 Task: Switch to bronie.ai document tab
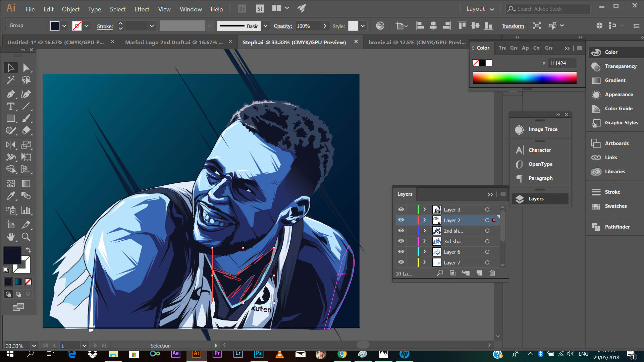point(417,42)
